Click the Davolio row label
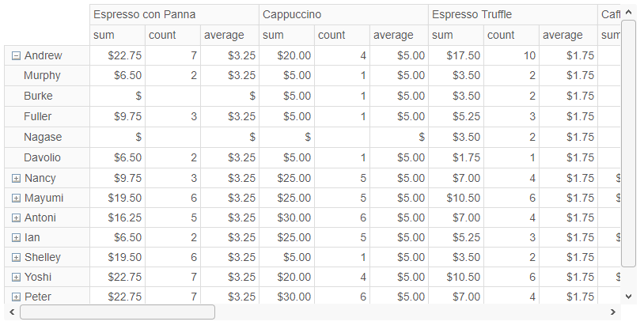 42,157
